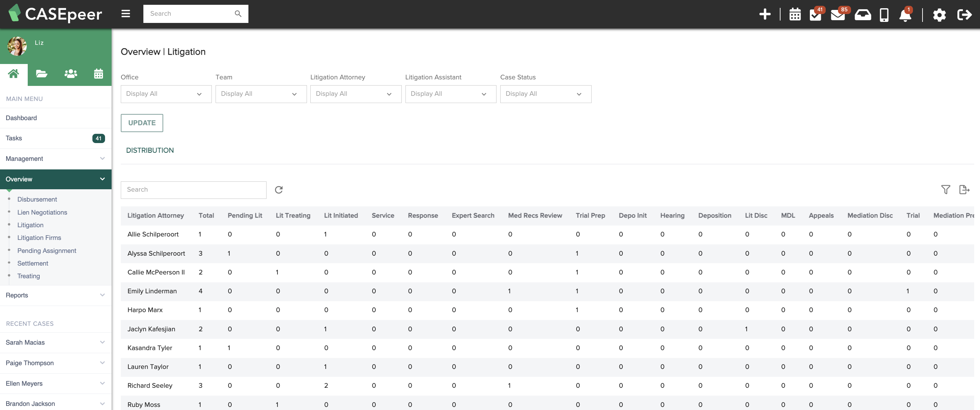980x410 pixels.
Task: Open the inbox tray icon
Action: (x=862, y=15)
